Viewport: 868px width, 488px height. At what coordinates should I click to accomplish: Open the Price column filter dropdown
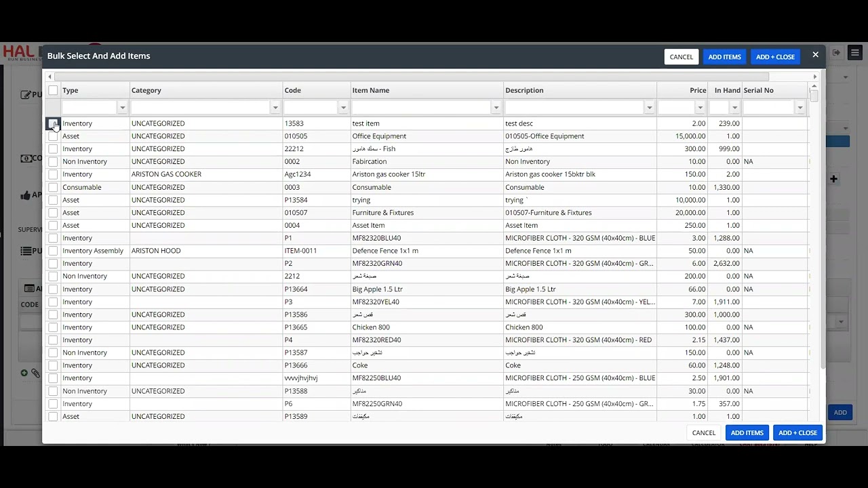click(x=701, y=108)
